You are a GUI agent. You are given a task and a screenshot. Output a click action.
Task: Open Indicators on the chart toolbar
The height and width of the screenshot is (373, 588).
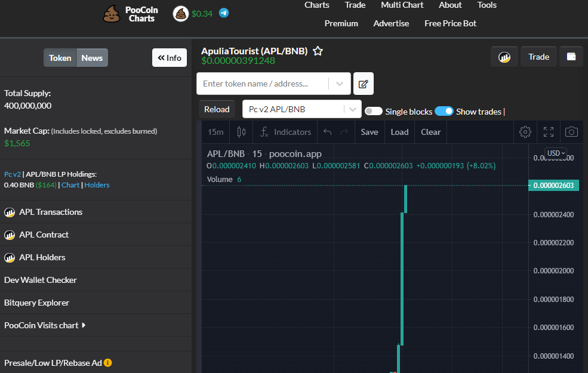click(285, 132)
